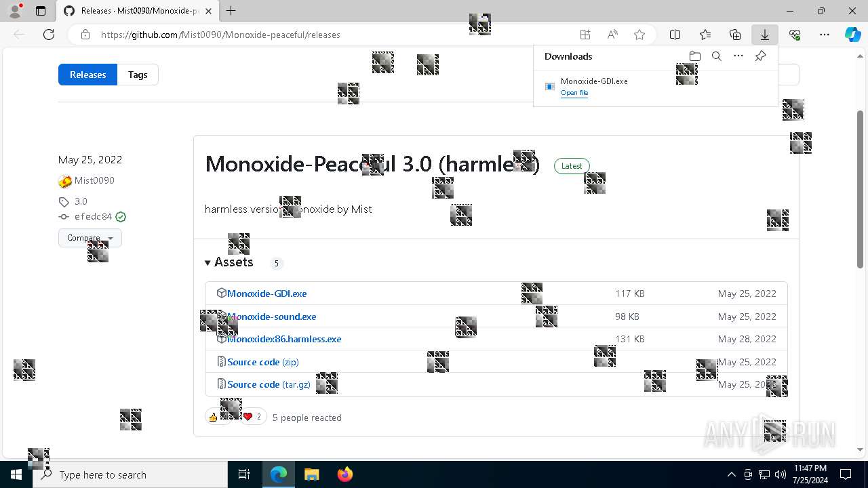This screenshot has width=868, height=488.
Task: Open volume control tray icon
Action: [x=781, y=474]
